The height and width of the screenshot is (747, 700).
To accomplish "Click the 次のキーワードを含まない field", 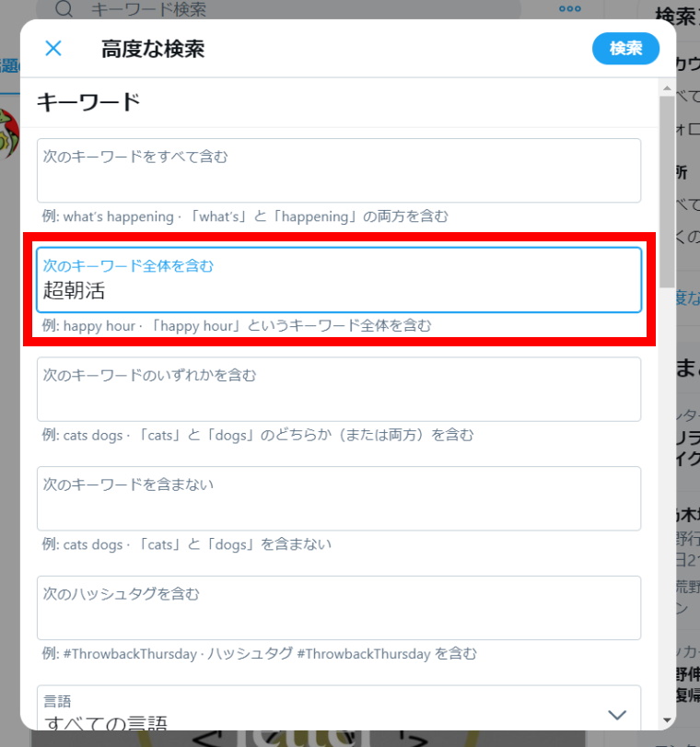I will (x=339, y=498).
